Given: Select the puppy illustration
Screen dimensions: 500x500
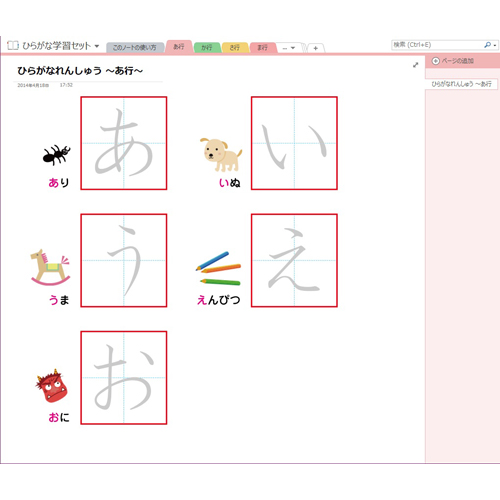Looking at the screenshot, I should tap(221, 155).
